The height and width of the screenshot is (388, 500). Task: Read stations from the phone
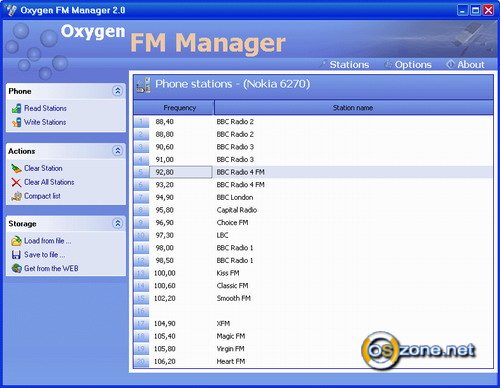(45, 108)
